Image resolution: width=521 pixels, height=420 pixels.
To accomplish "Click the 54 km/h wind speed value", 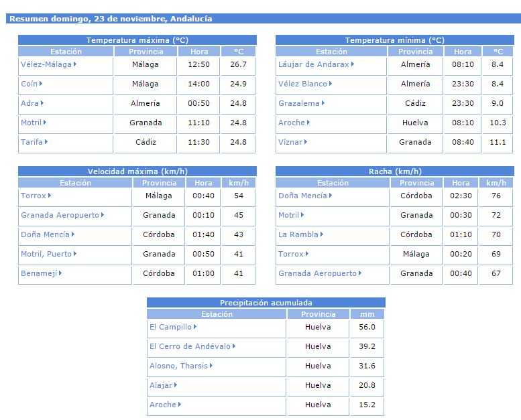I will 239,196.
